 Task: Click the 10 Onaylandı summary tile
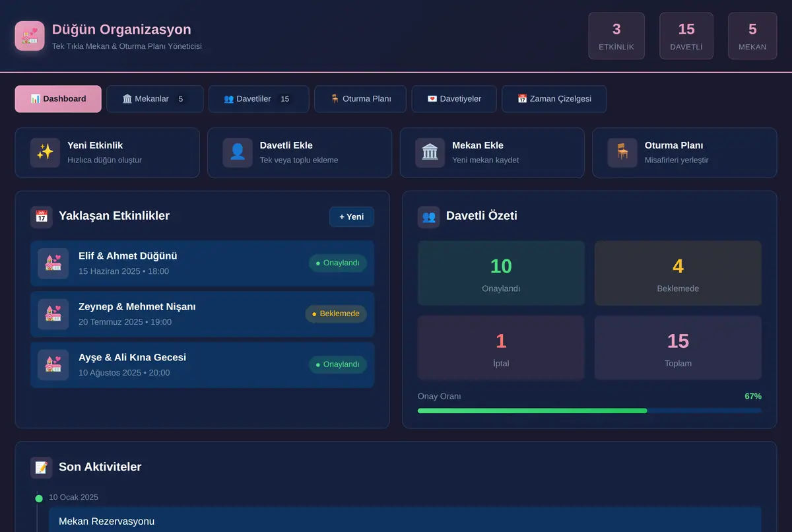point(501,273)
